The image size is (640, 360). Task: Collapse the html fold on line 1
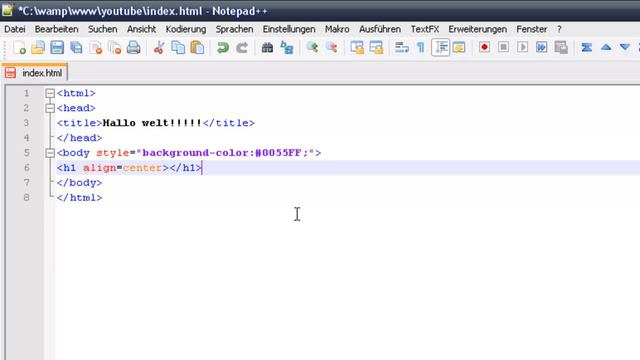[x=50, y=93]
